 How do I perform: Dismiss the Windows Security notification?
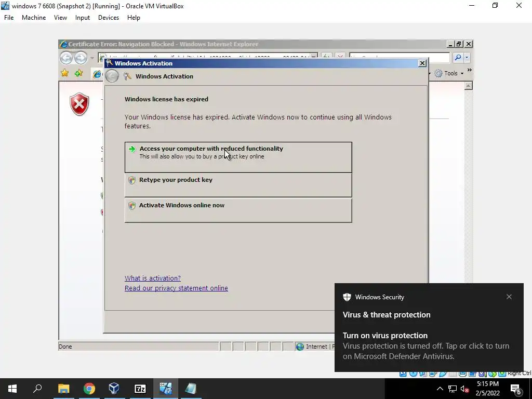coord(509,297)
